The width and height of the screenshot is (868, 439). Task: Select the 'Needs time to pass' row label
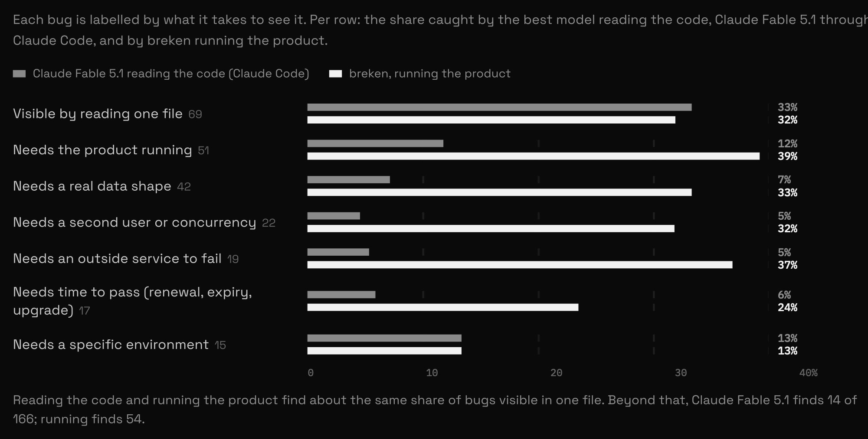132,301
